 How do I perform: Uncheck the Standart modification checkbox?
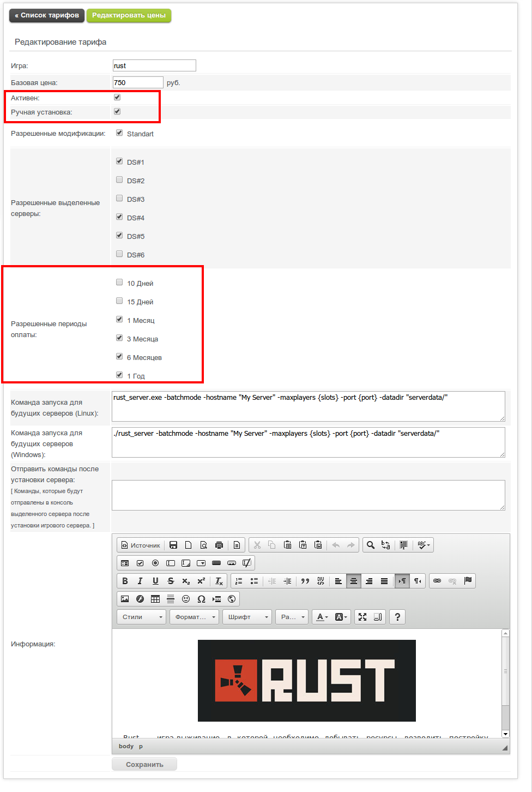tap(119, 133)
